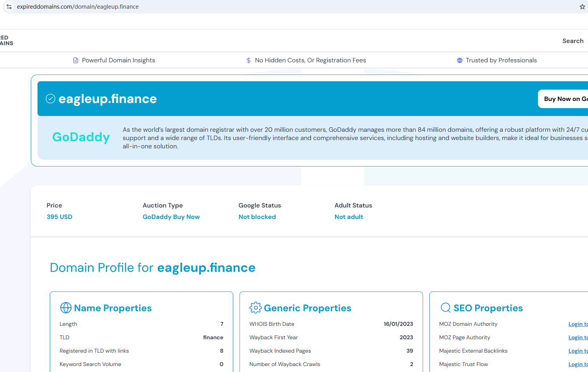This screenshot has height=372, width=588.
Task: Click the Buy Now on GoDaddy button
Action: click(563, 99)
